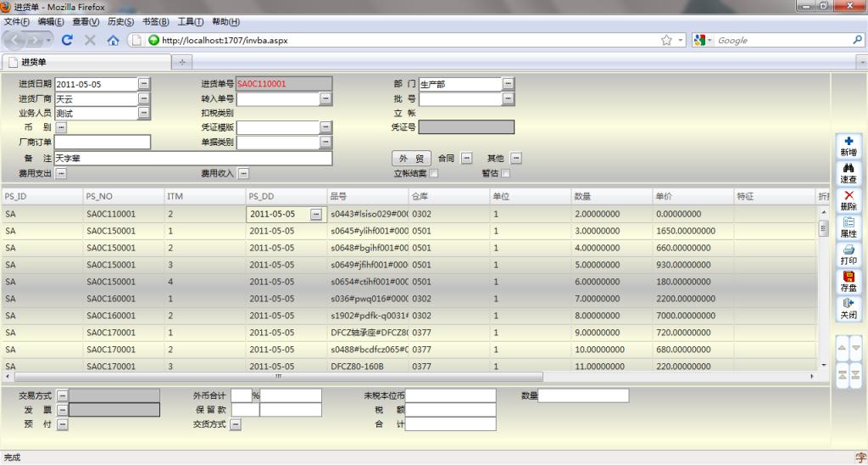Click the 合同 contract lookup button

tap(467, 158)
